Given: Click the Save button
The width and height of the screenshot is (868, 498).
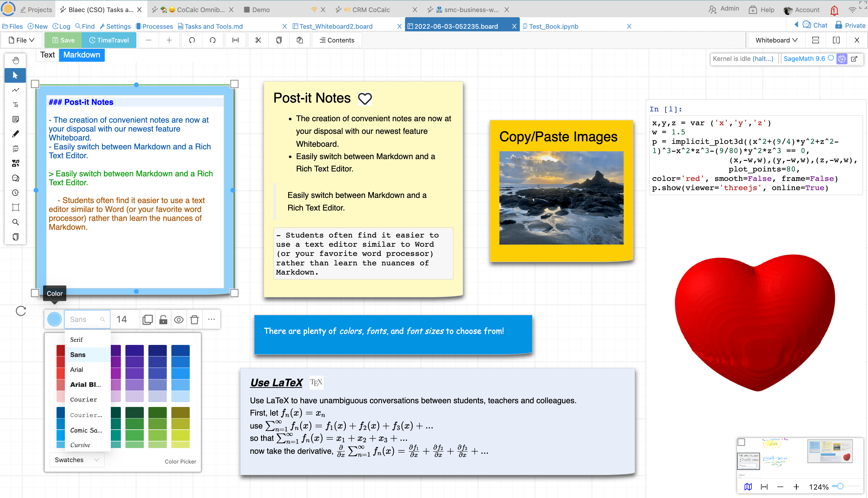Looking at the screenshot, I should [x=63, y=40].
